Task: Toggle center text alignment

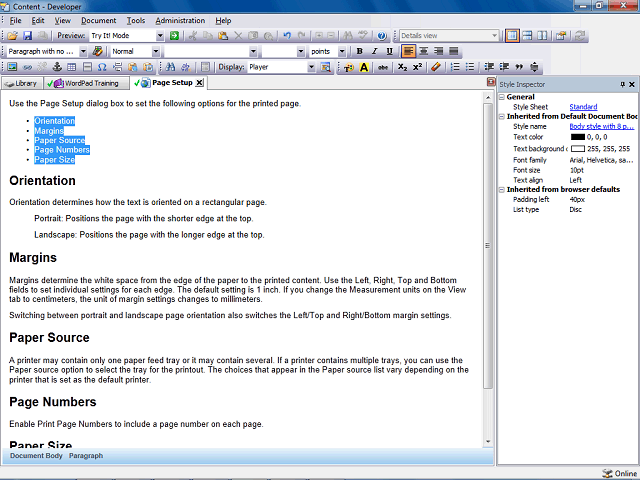Action: coord(424,51)
